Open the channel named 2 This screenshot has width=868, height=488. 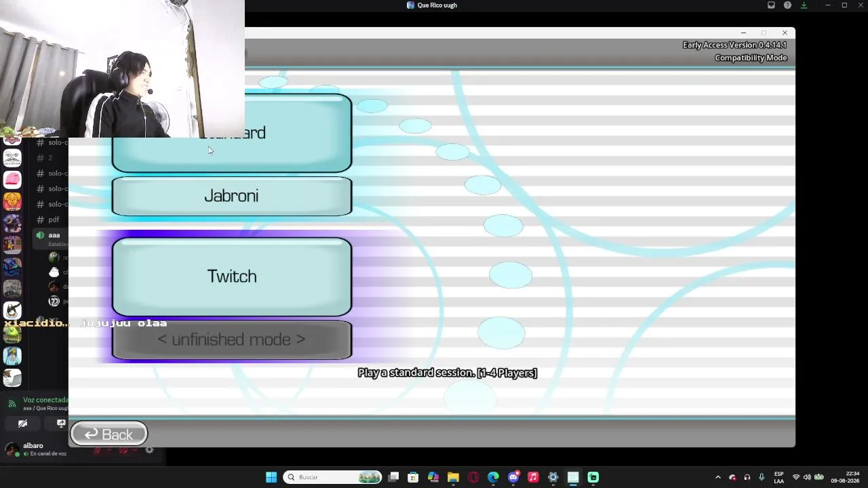[52, 158]
